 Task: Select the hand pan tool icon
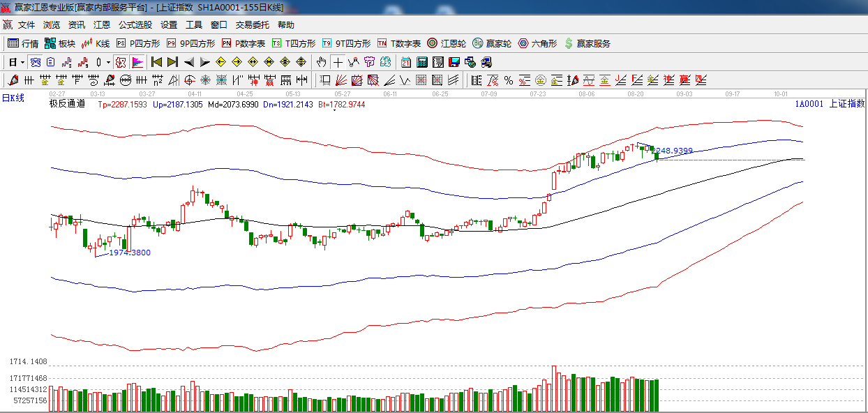321,62
